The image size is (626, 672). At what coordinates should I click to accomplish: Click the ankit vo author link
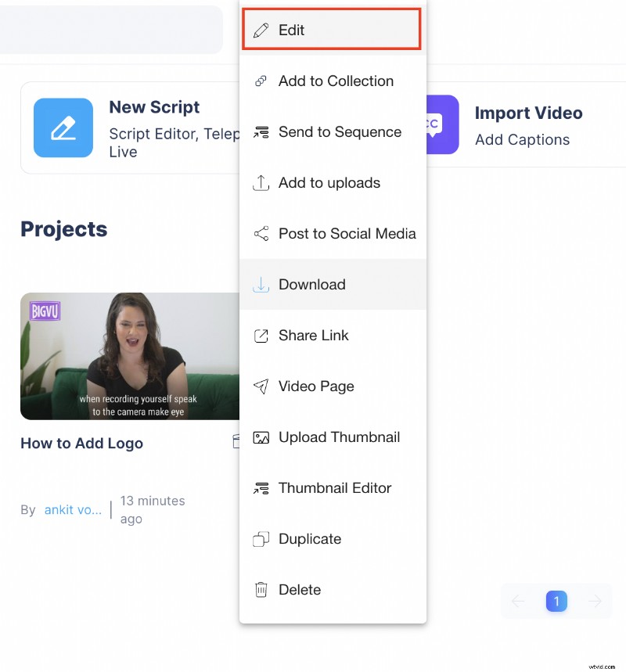[x=73, y=509]
